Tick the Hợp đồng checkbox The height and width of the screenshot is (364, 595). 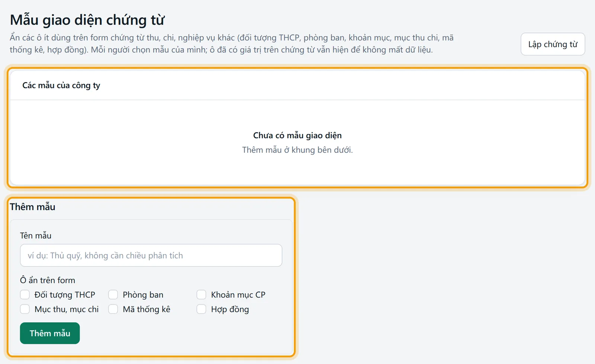[201, 309]
